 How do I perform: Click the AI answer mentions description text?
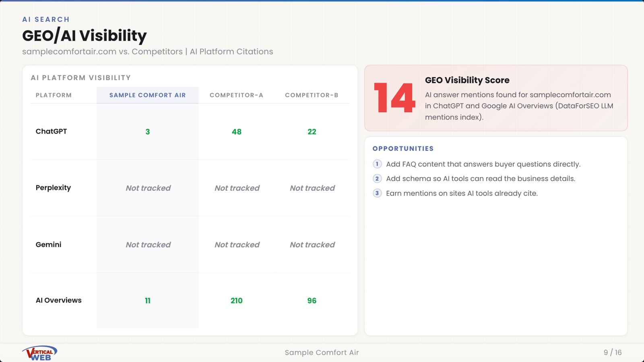point(519,106)
